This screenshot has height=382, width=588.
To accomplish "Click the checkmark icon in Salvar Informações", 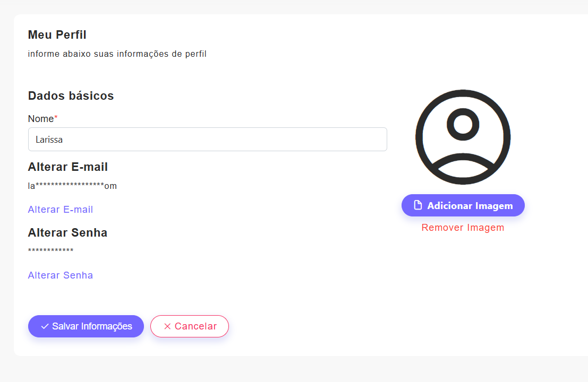I will (x=45, y=326).
